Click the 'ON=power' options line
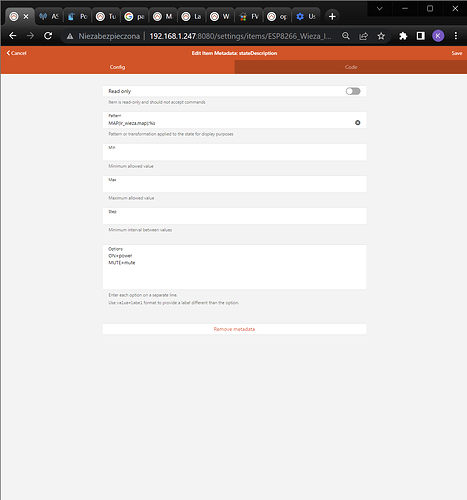Viewport: 467px width, 500px height. click(x=120, y=256)
